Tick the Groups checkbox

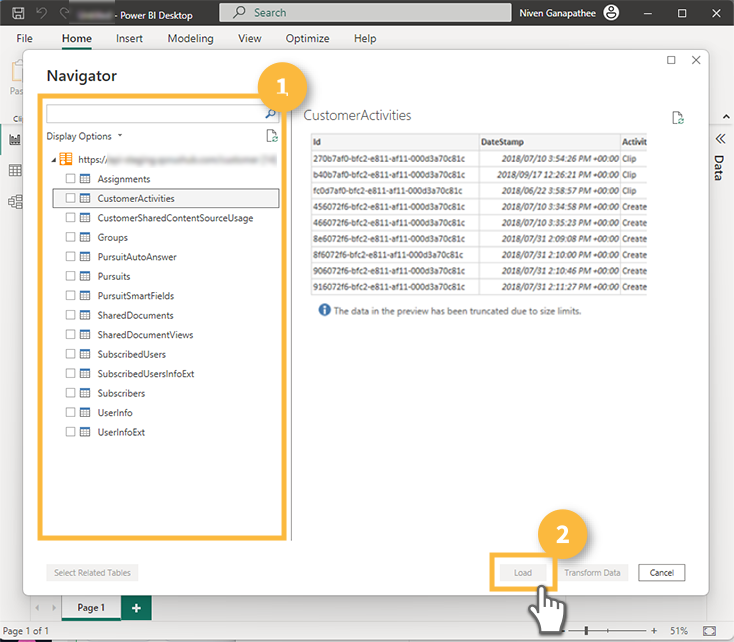[70, 237]
